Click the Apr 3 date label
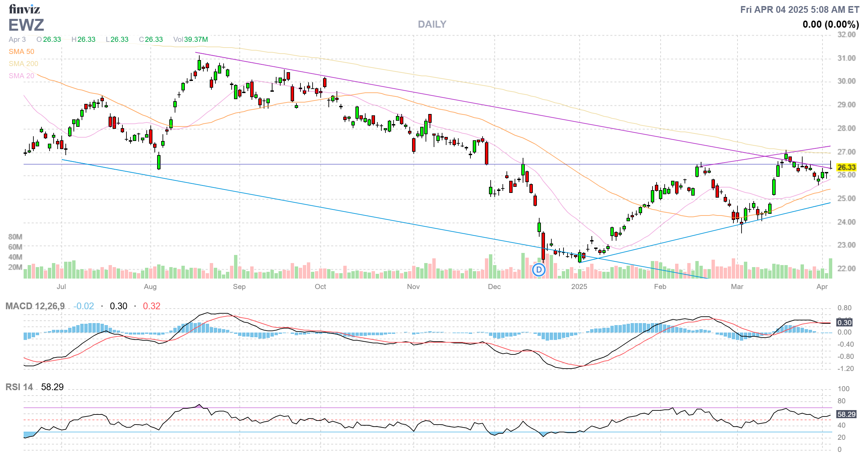The width and height of the screenshot is (868, 460). [x=17, y=39]
